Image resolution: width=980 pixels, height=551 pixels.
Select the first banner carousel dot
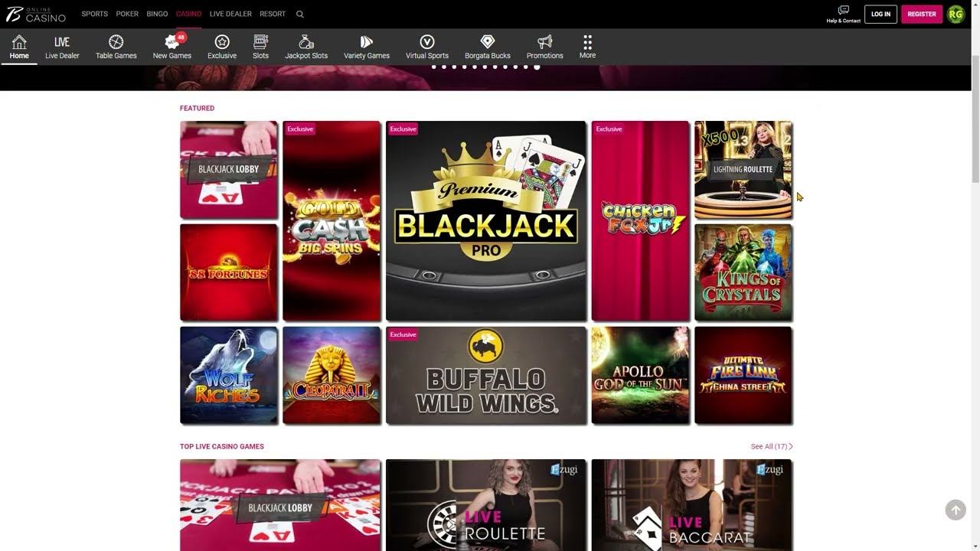coord(434,67)
